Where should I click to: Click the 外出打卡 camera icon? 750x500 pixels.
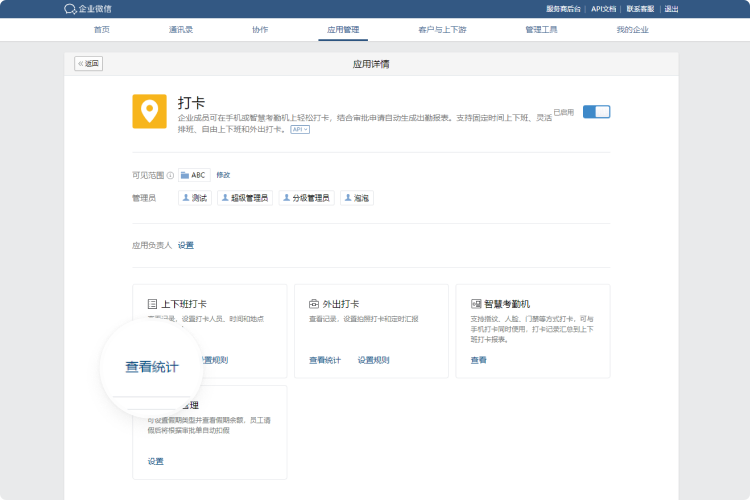[314, 304]
